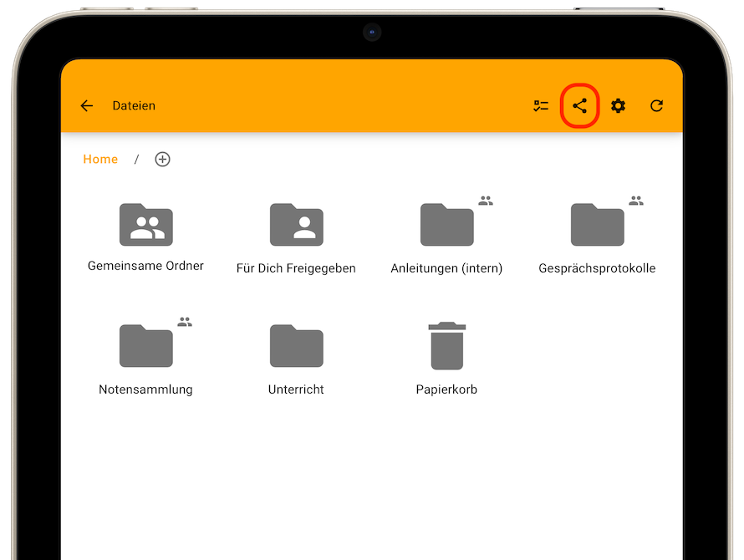Image resolution: width=744 pixels, height=560 pixels.
Task: Select the Papierkorb text label
Action: click(446, 389)
